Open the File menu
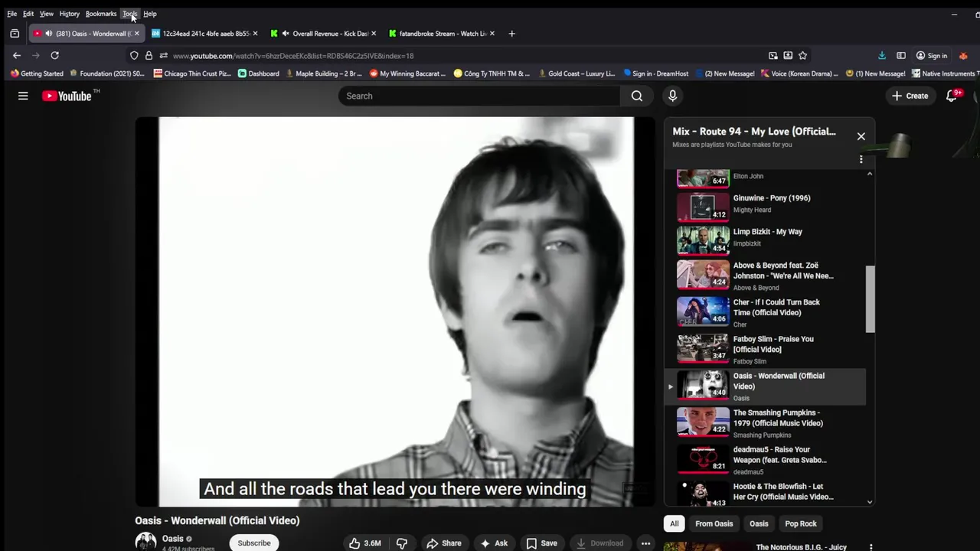Image resolution: width=980 pixels, height=551 pixels. (12, 14)
